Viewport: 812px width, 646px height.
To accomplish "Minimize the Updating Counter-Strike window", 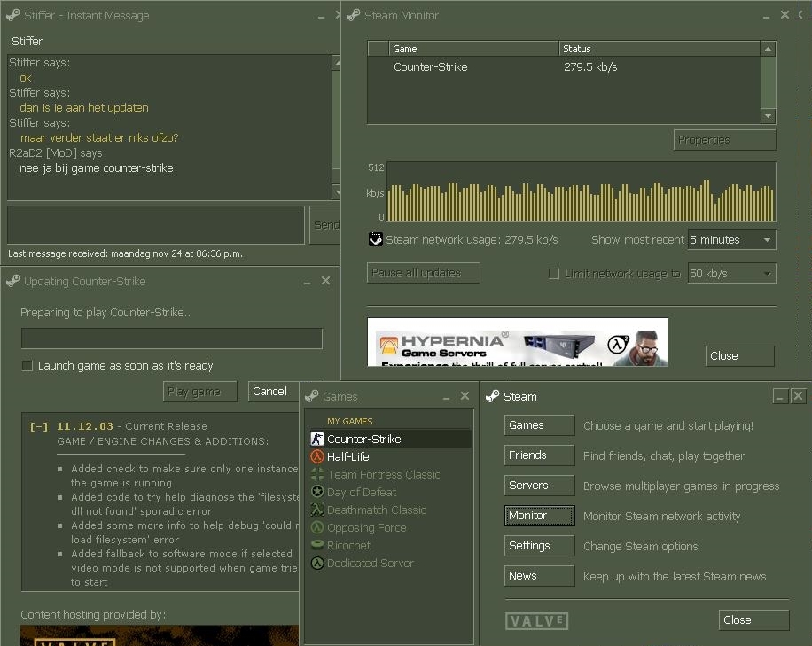I will (x=307, y=282).
